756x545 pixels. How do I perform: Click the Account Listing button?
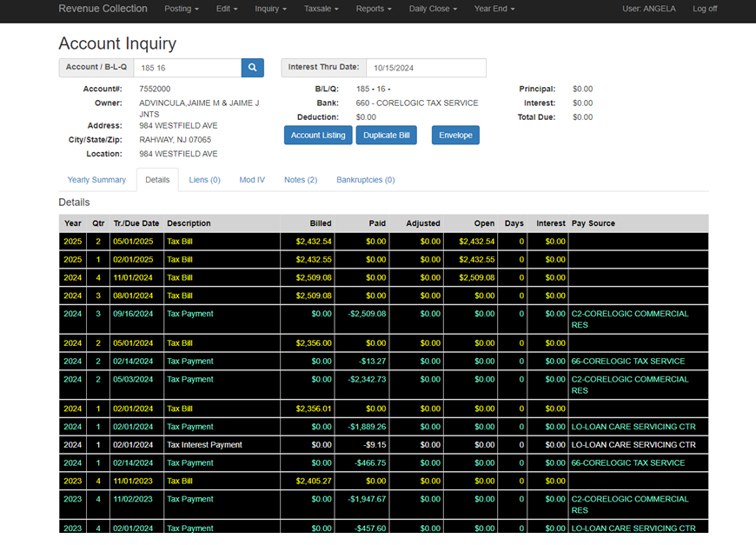point(318,135)
